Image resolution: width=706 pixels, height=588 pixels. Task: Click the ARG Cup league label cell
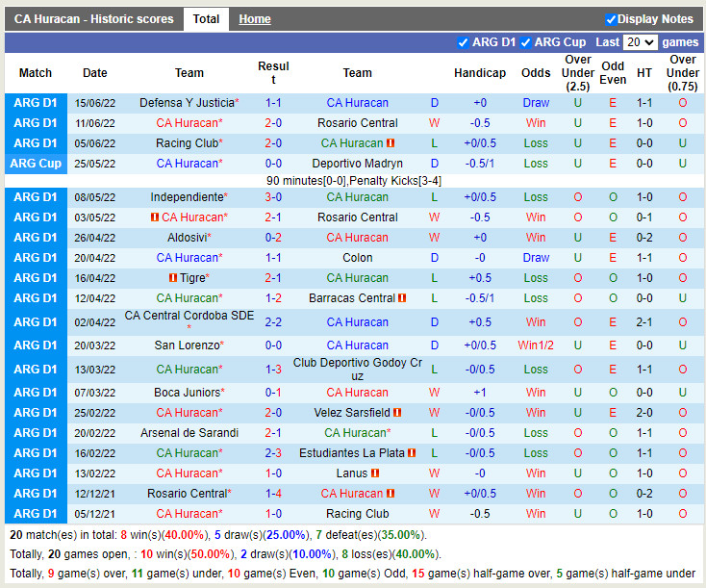(36, 164)
